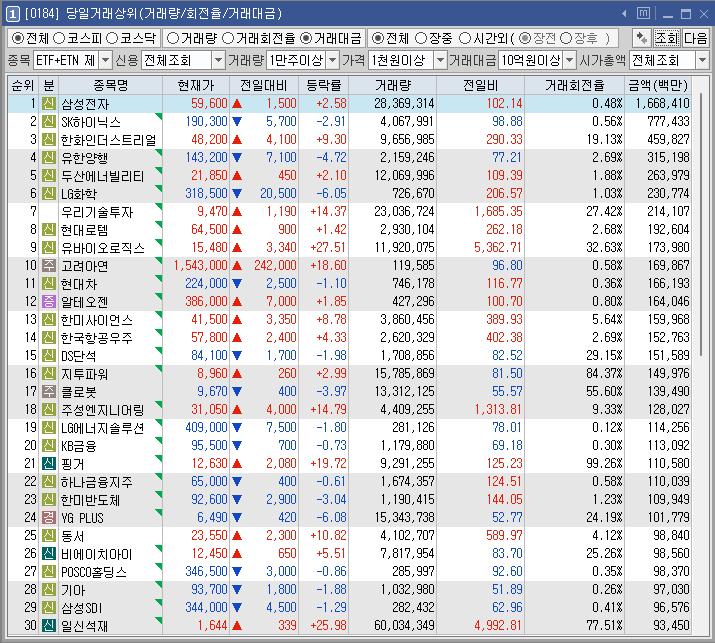Image resolution: width=715 pixels, height=643 pixels.
Task: Click the 신 badge for 기아
Action: (48, 590)
